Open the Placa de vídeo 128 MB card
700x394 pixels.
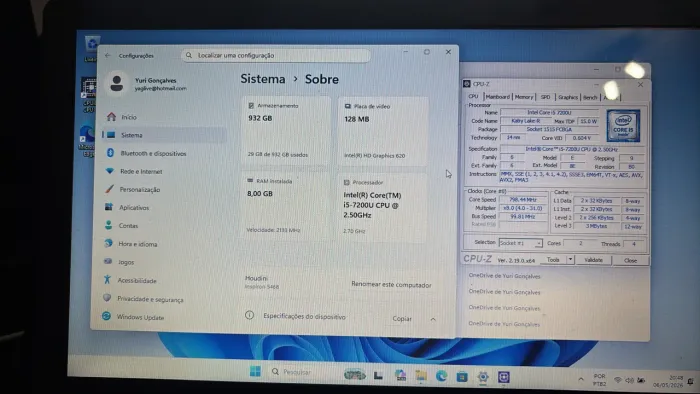click(383, 132)
